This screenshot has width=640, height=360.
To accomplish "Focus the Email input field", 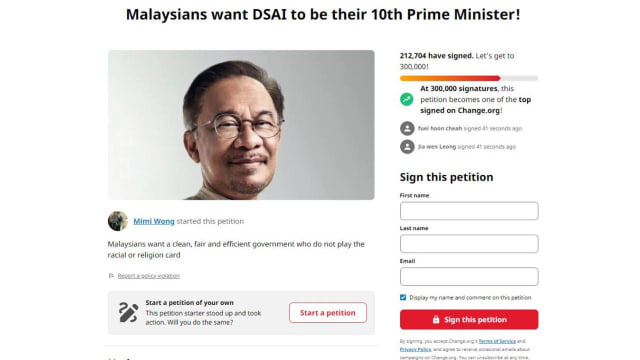I will point(469,276).
